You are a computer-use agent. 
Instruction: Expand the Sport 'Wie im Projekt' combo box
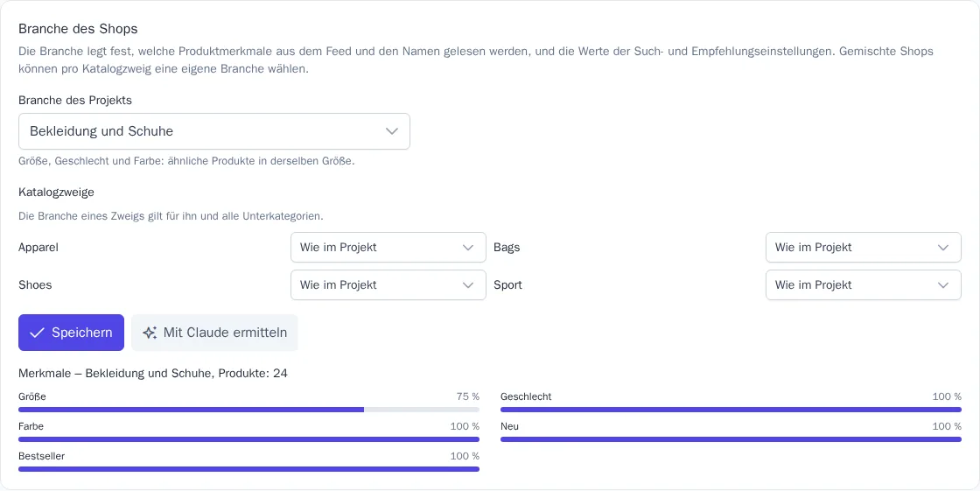(x=863, y=285)
